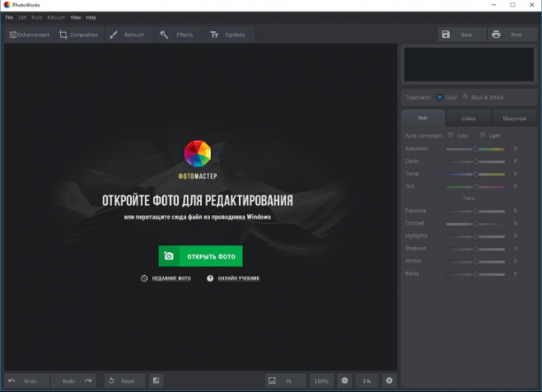The height and width of the screenshot is (392, 542).
Task: Click the question mark help icon
Action: coord(210,279)
